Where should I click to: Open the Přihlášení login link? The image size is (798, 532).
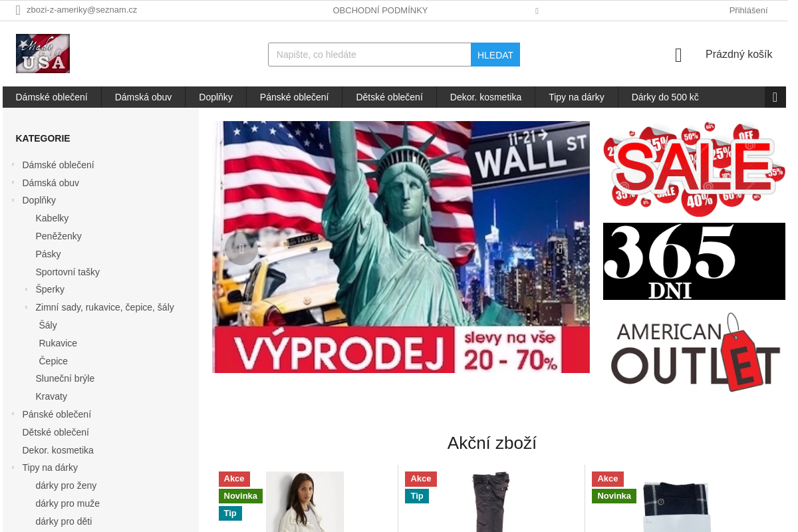pyautogui.click(x=748, y=10)
